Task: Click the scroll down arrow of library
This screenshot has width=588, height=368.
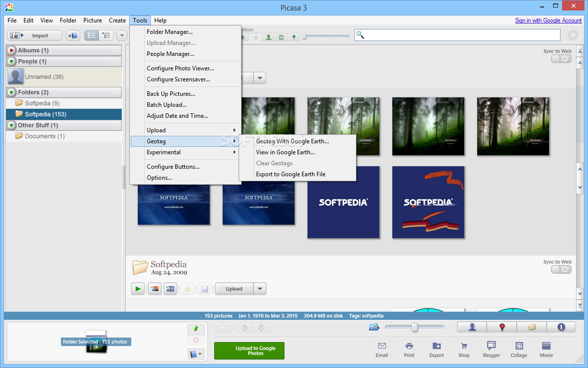Action: (580, 294)
